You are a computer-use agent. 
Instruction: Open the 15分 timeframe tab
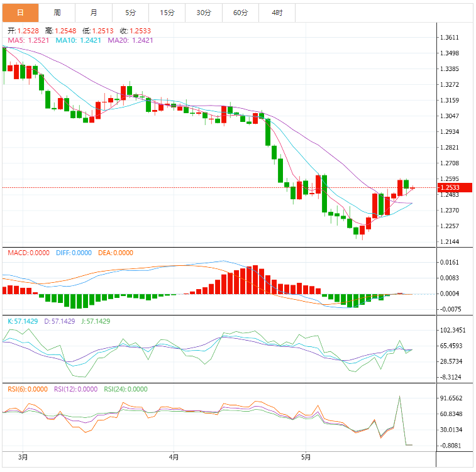click(x=167, y=13)
